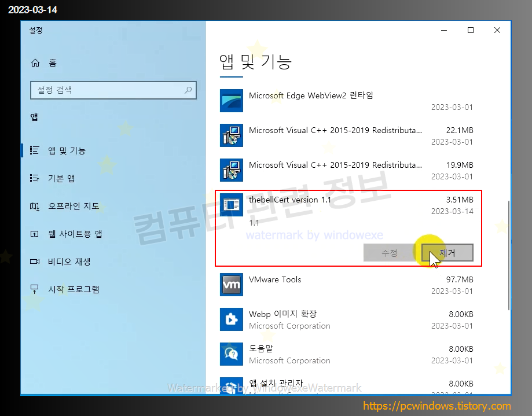Select Microsoft Edge WebView2 런타임 entry name
This screenshot has width=532, height=416.
tap(311, 95)
